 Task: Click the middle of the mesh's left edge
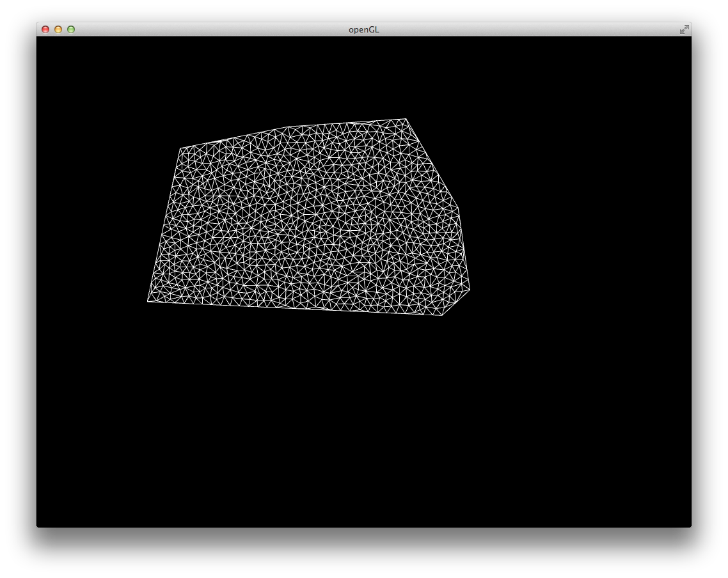pos(164,225)
